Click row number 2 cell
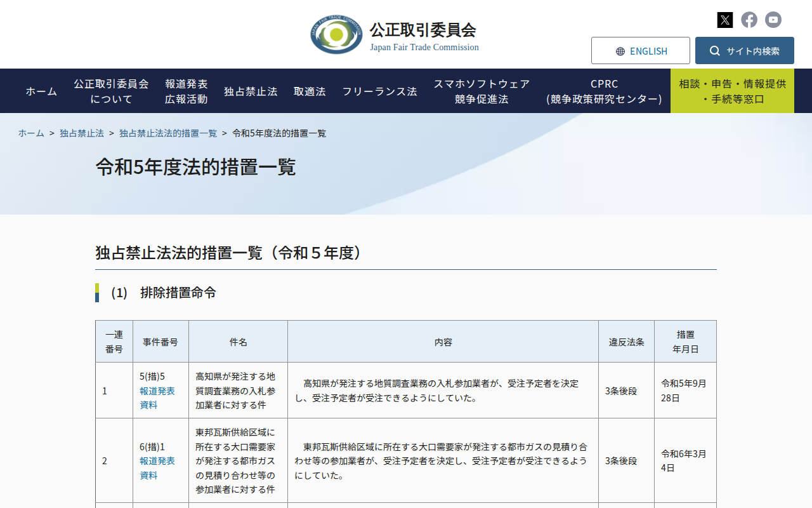The image size is (812, 508). (114, 461)
